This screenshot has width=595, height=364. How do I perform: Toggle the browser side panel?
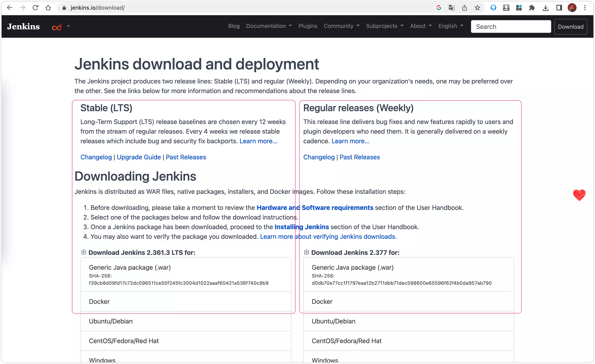click(x=559, y=8)
